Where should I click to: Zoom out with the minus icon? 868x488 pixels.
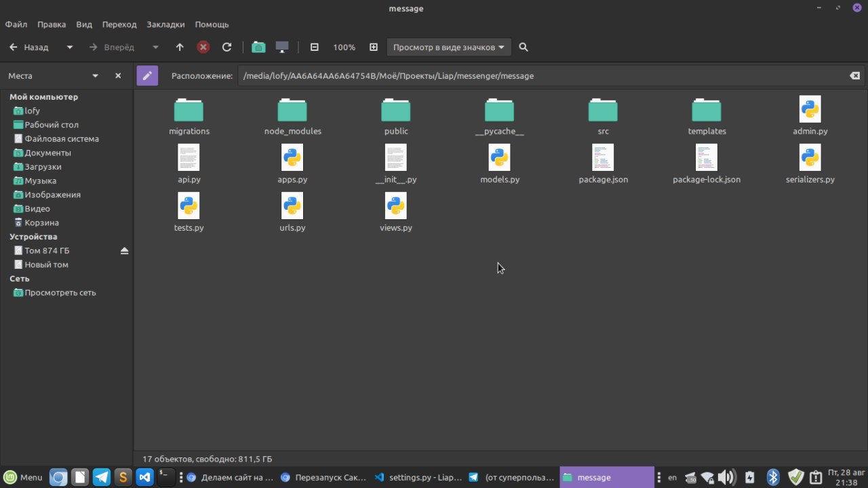(x=315, y=48)
